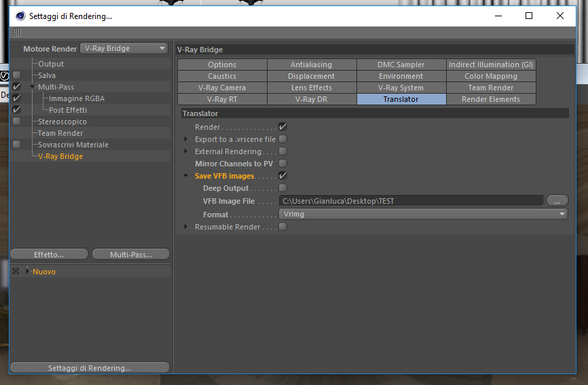Enable the Deep Output checkbox
The width and height of the screenshot is (588, 385).
(x=282, y=188)
